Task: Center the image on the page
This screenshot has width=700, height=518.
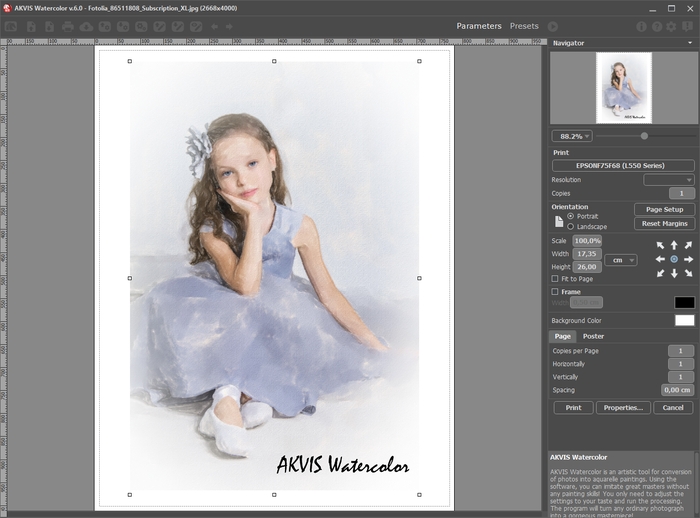Action: (674, 259)
